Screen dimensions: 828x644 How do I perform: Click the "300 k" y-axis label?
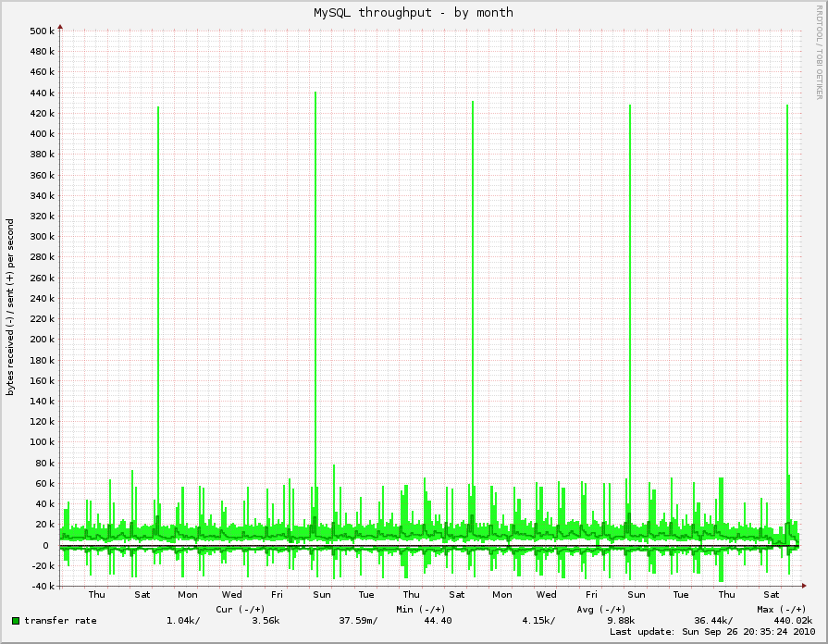(42, 237)
